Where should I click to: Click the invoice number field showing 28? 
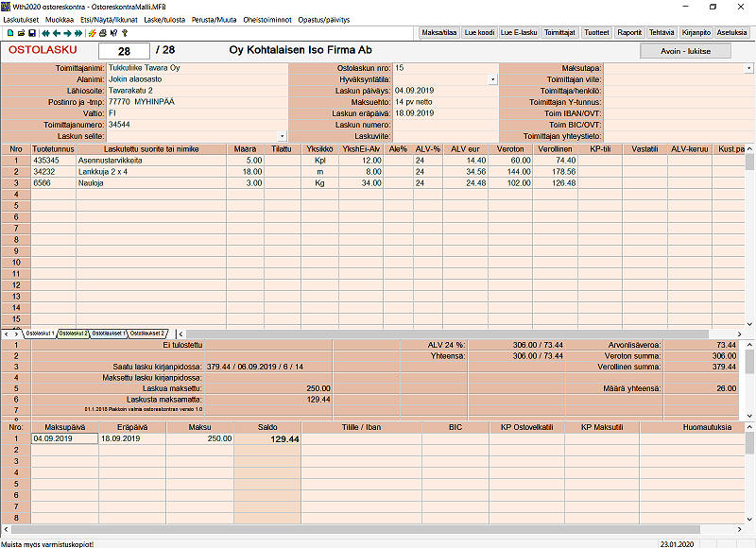(x=123, y=50)
